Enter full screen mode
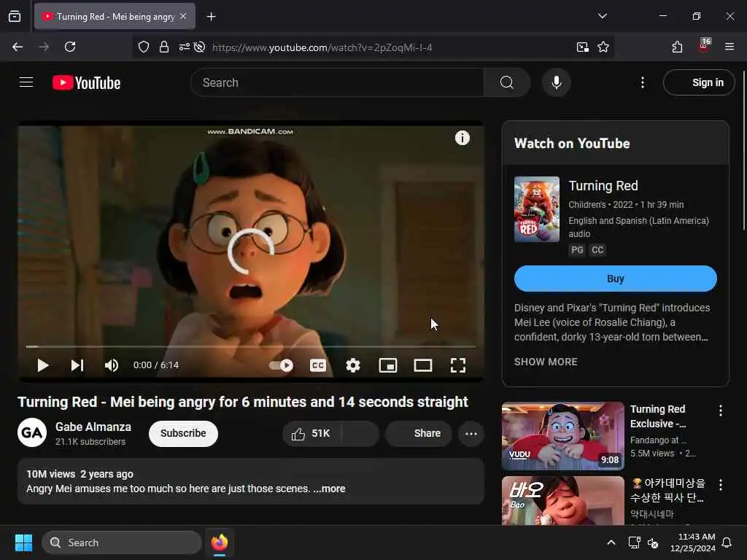This screenshot has height=560, width=747. click(x=458, y=365)
